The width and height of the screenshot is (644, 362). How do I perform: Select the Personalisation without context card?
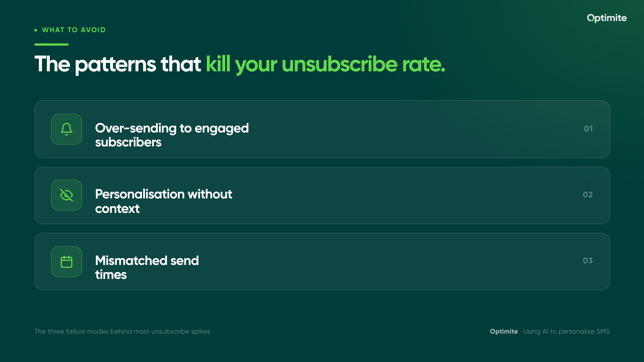point(322,195)
